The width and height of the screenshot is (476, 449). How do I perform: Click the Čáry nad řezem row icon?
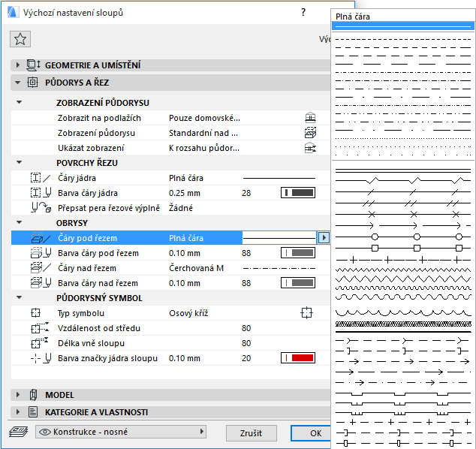41,268
